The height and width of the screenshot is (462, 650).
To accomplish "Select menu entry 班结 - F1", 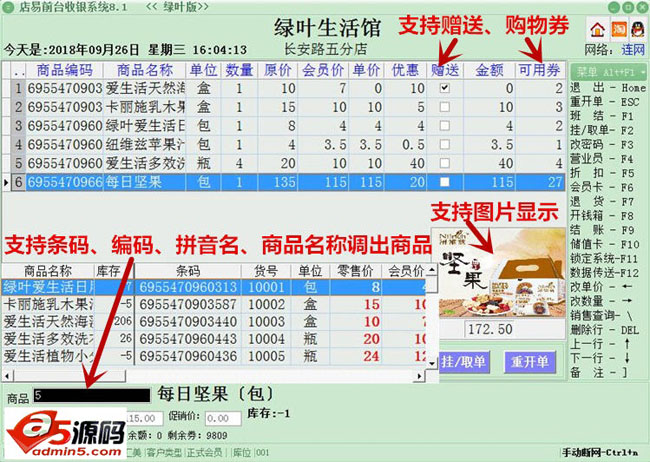I will point(601,116).
